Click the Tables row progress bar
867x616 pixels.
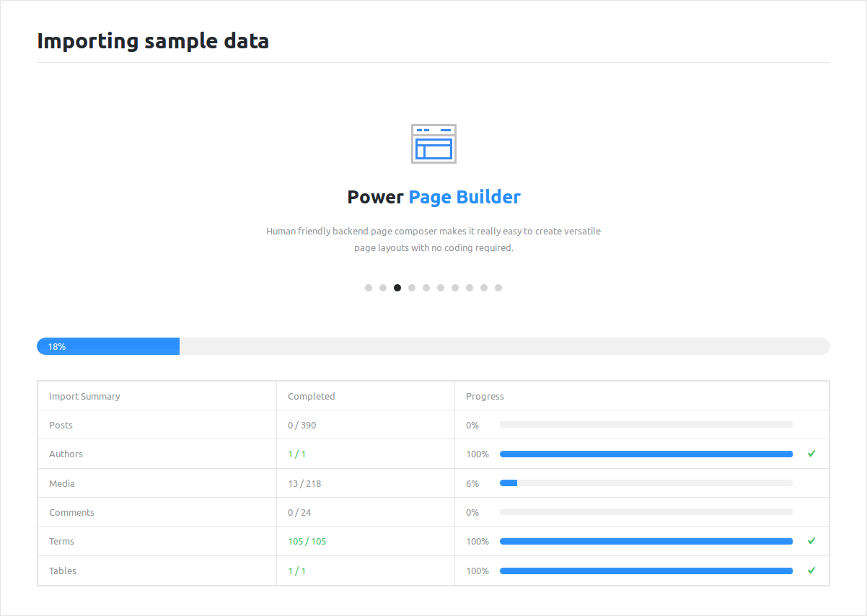[646, 571]
